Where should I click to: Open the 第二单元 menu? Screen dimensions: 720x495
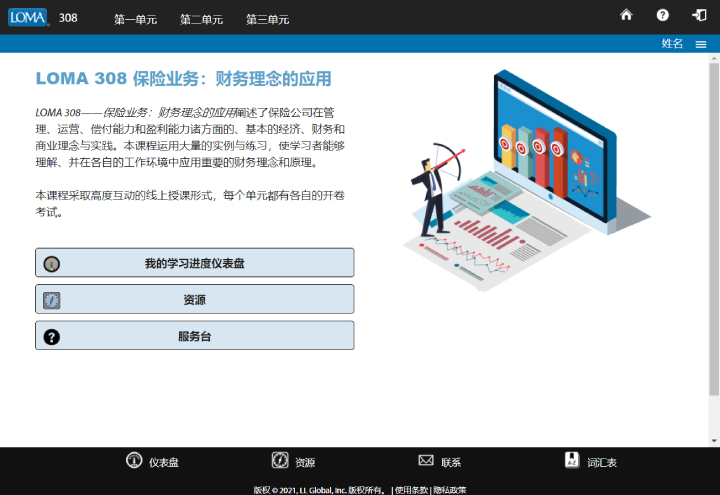[x=202, y=19]
